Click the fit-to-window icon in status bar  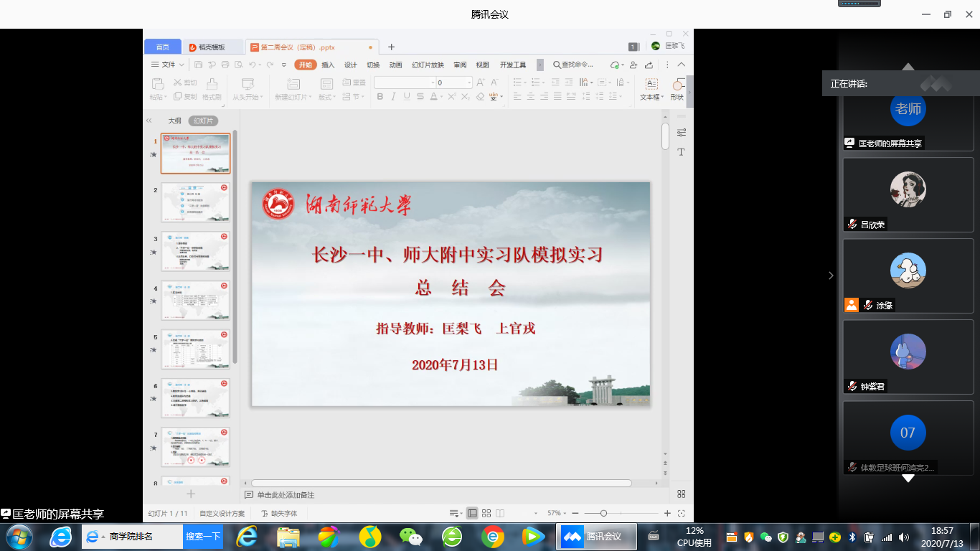tap(682, 513)
